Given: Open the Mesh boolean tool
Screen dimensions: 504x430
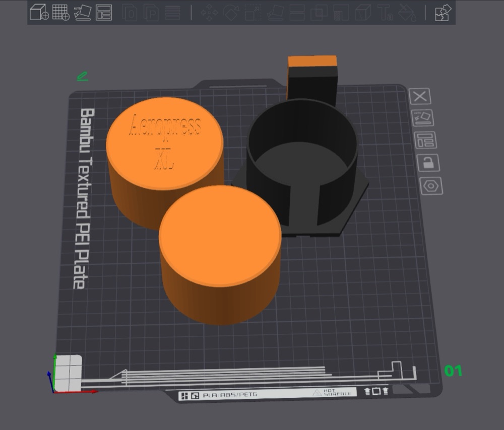Looking at the screenshot, I should (x=319, y=13).
